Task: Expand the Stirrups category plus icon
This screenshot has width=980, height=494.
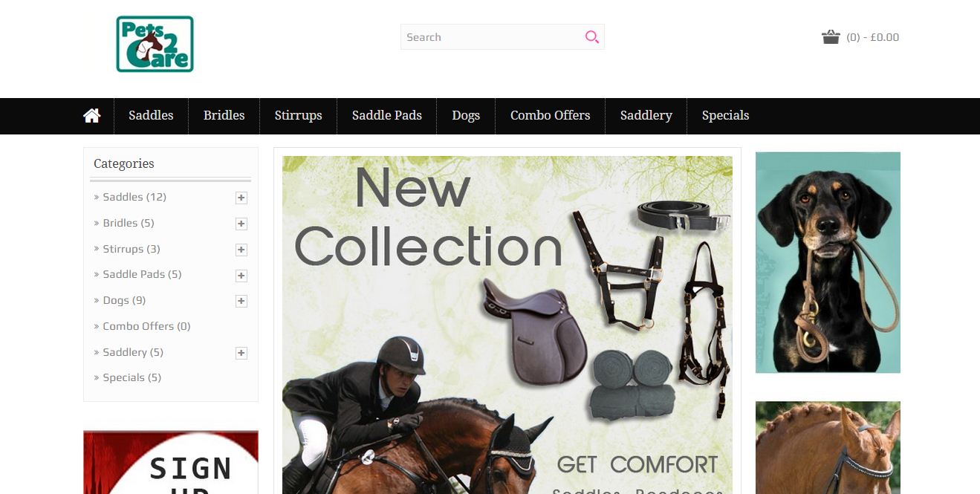Action: click(241, 250)
